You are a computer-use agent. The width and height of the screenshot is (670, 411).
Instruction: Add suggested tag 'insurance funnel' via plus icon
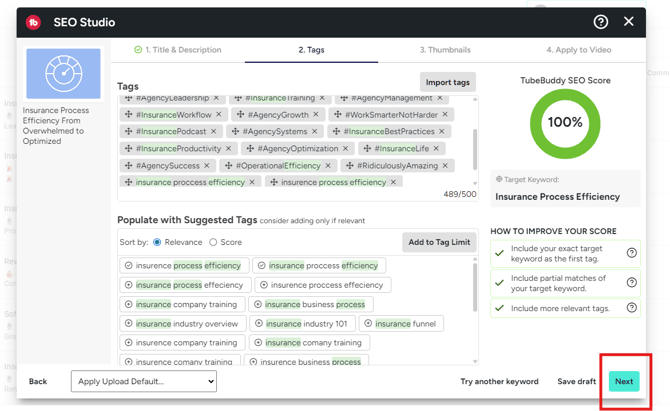(x=368, y=324)
